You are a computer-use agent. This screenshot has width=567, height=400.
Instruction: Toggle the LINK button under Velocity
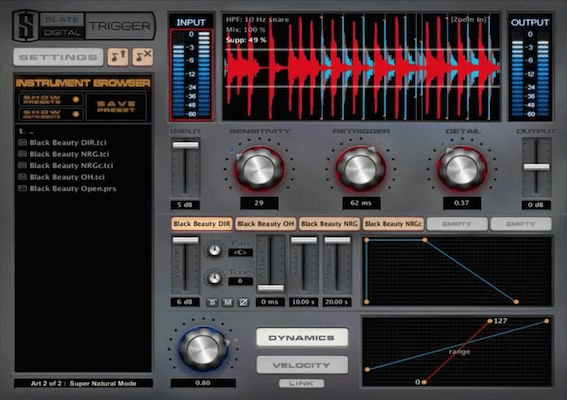tap(302, 383)
